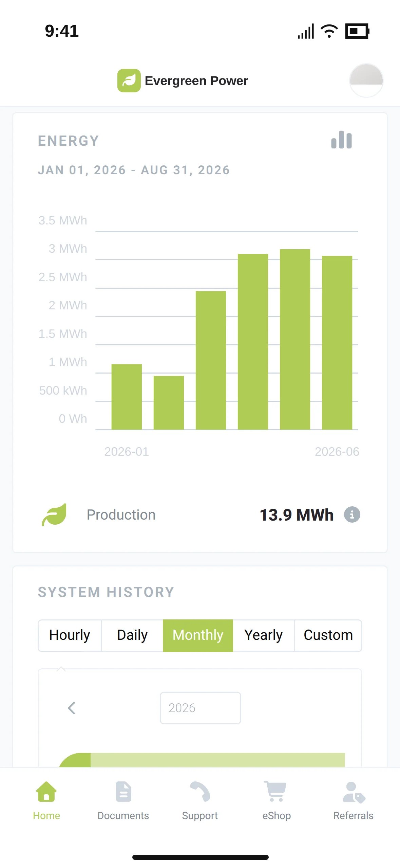Viewport: 400px width, 868px height.
Task: Select Custom history range
Action: pyautogui.click(x=328, y=635)
